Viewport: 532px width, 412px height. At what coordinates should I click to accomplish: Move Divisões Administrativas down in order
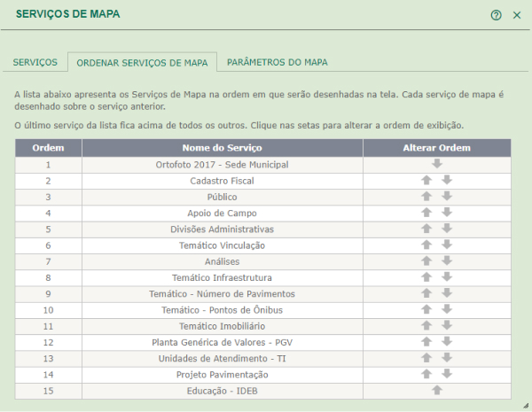click(x=447, y=229)
